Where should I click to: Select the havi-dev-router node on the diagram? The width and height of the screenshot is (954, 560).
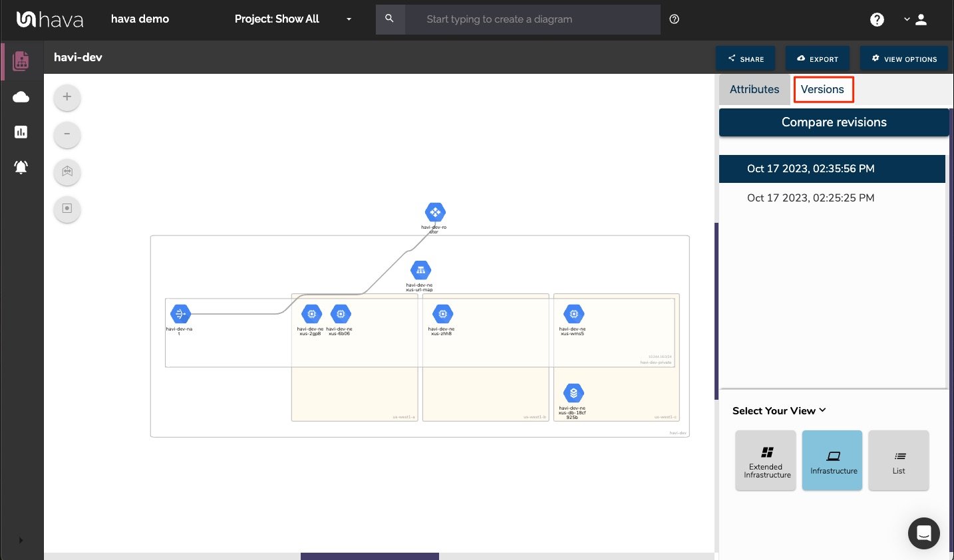(434, 213)
